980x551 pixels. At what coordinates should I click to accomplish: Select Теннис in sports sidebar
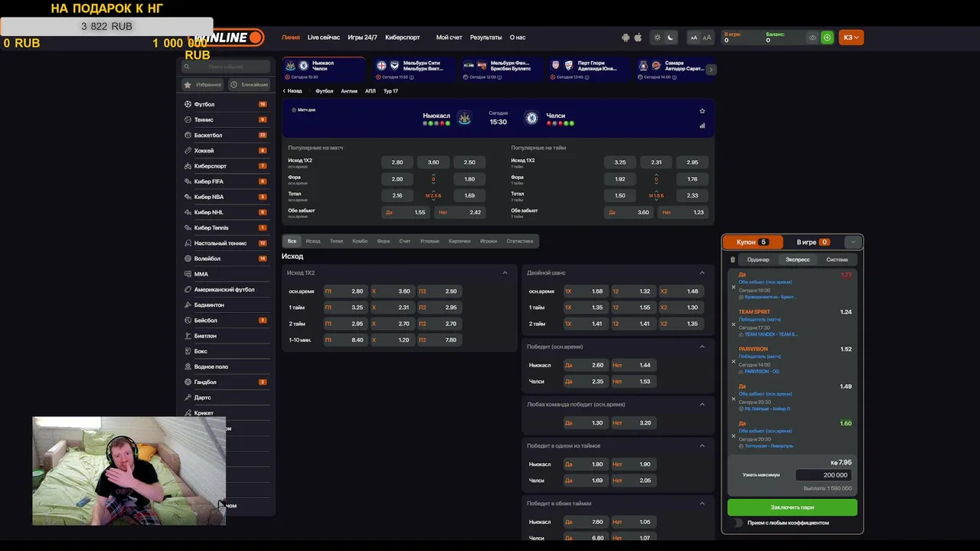pos(225,119)
